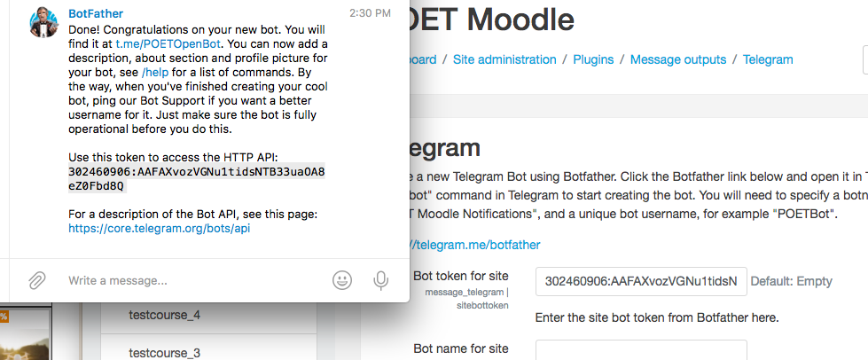Screen dimensions: 868x360
Task: Click the Telegram breadcrumb link
Action: tap(768, 59)
